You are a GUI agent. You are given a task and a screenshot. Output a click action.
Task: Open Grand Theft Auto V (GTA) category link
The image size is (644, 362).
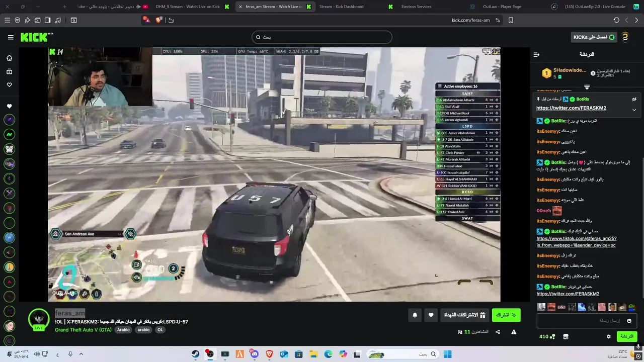click(x=83, y=330)
